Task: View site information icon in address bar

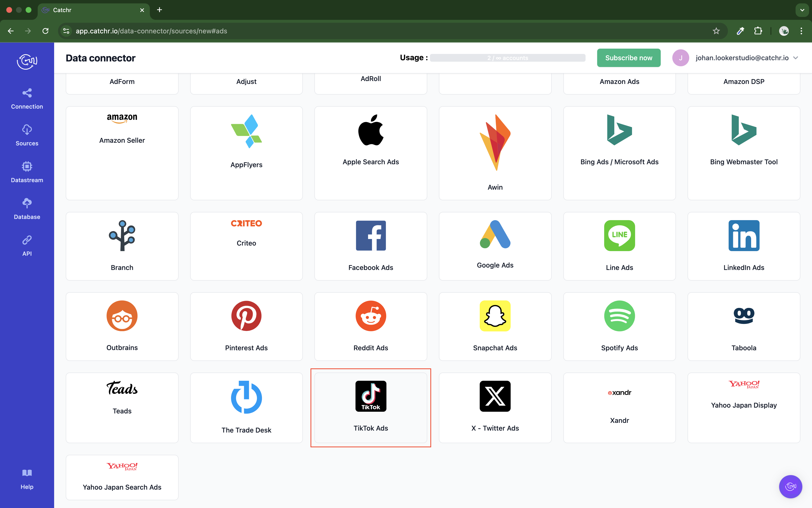Action: tap(66, 31)
